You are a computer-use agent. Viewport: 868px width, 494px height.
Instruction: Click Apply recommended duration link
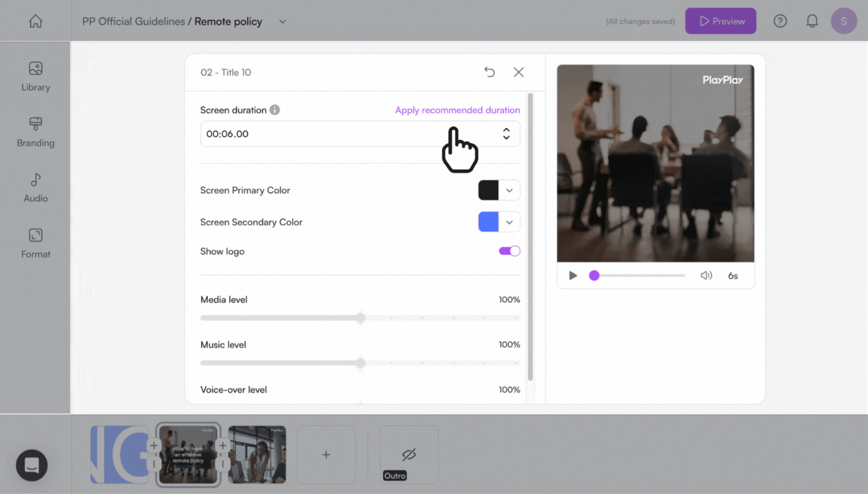(x=457, y=110)
